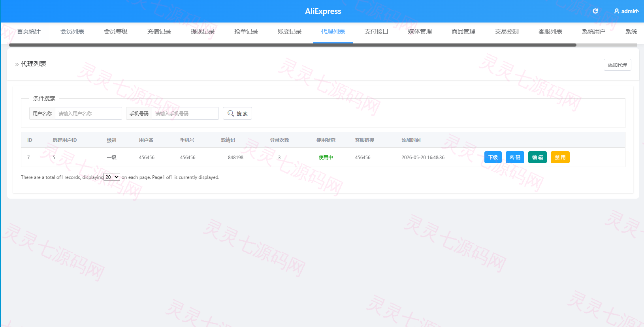Click invitation code 848198
This screenshot has width=644, height=327.
(x=235, y=157)
